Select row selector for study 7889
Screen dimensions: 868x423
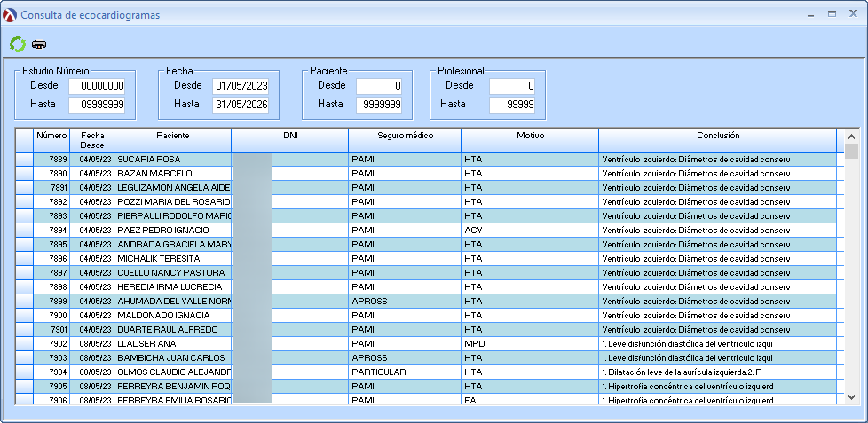[24, 160]
